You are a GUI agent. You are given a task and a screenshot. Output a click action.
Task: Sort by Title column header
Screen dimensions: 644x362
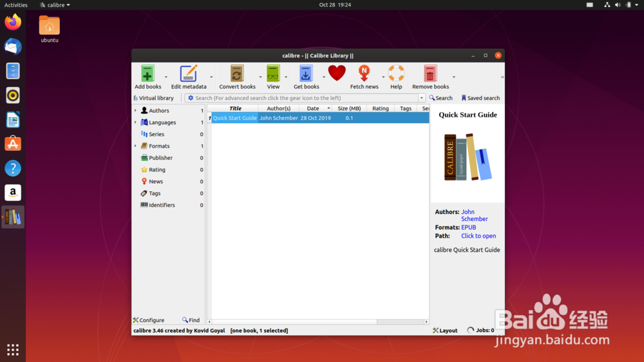pyautogui.click(x=235, y=108)
